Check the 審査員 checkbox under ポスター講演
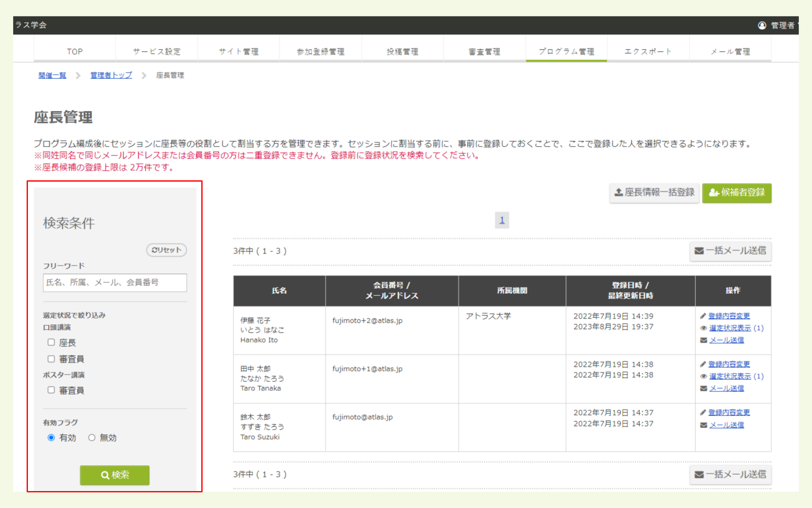The height and width of the screenshot is (508, 812). click(51, 390)
